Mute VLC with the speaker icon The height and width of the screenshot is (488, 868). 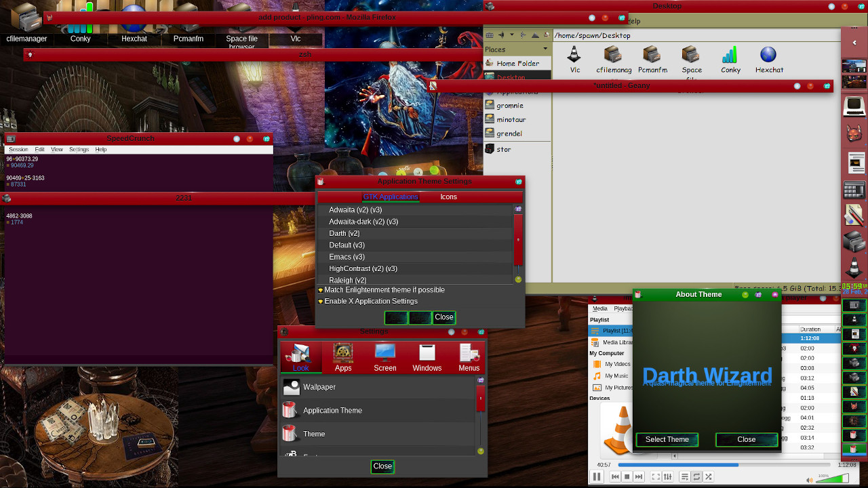pyautogui.click(x=809, y=480)
